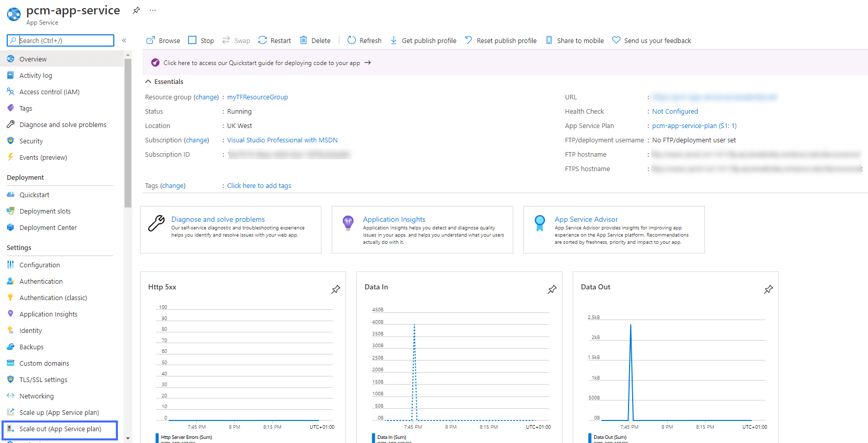
Task: Click the Backups cloud icon
Action: (10, 347)
